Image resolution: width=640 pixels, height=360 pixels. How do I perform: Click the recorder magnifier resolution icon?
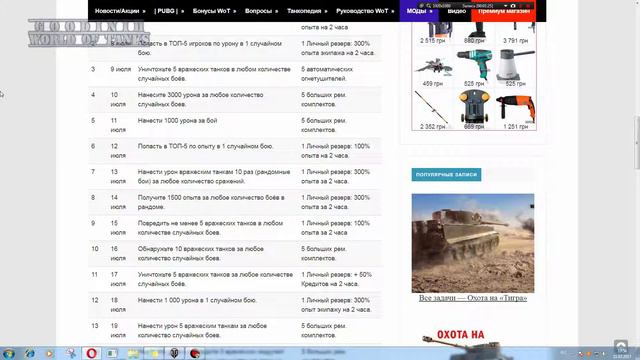(428, 6)
